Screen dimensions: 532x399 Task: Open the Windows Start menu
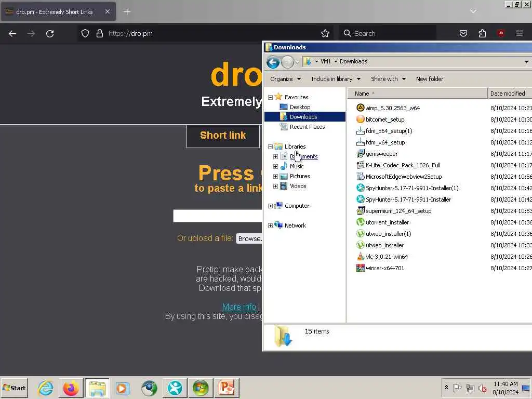point(14,388)
